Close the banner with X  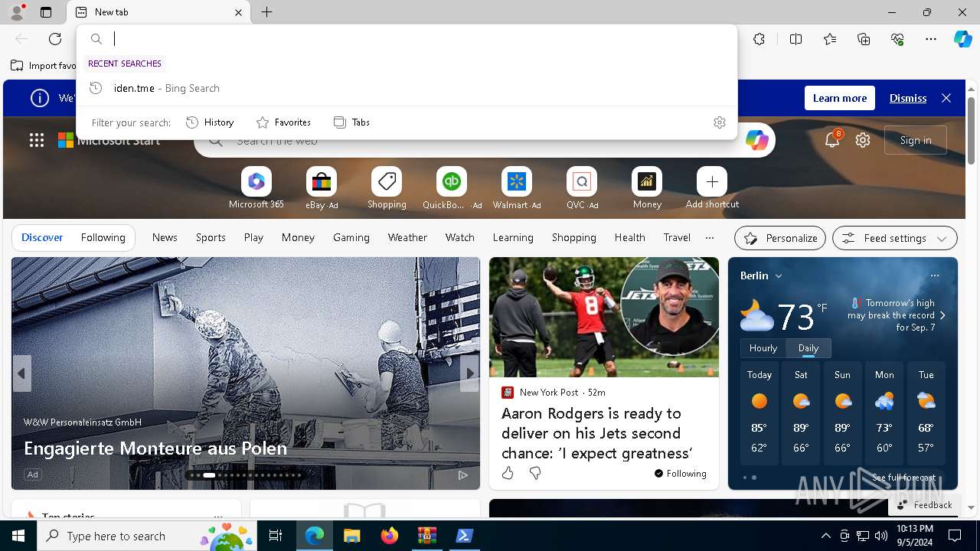[x=946, y=98]
